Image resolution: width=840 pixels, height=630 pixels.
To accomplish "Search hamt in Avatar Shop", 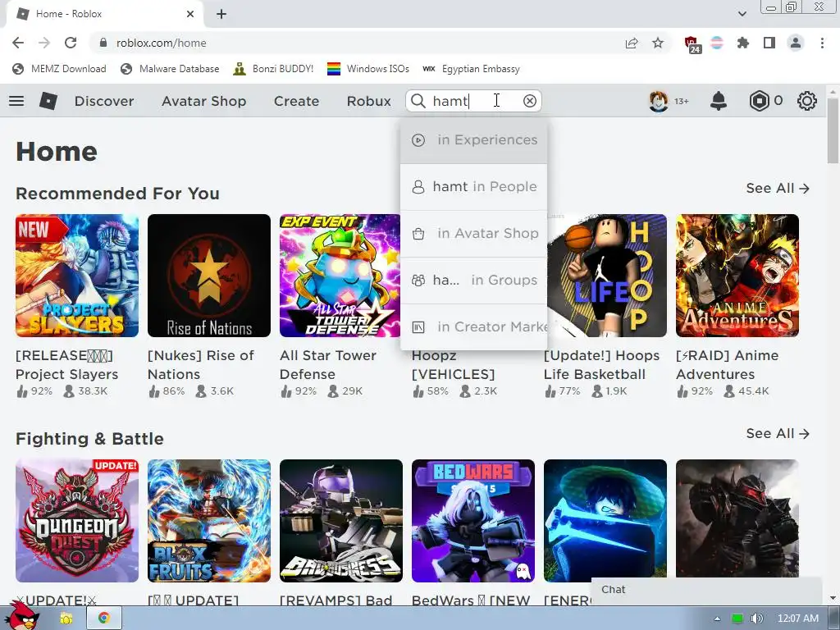I will (473, 234).
